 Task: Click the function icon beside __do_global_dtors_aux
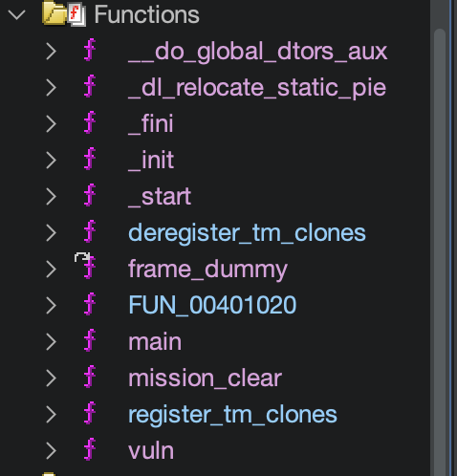[90, 50]
